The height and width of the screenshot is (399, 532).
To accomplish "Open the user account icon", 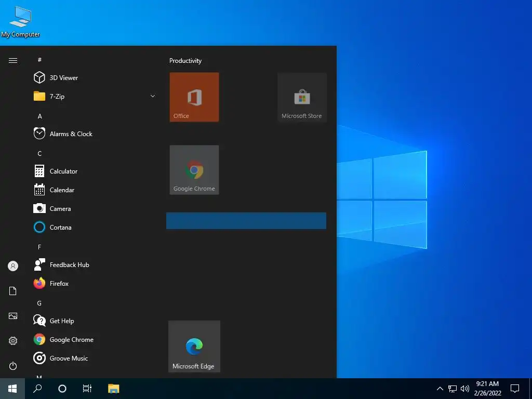I will 13,266.
